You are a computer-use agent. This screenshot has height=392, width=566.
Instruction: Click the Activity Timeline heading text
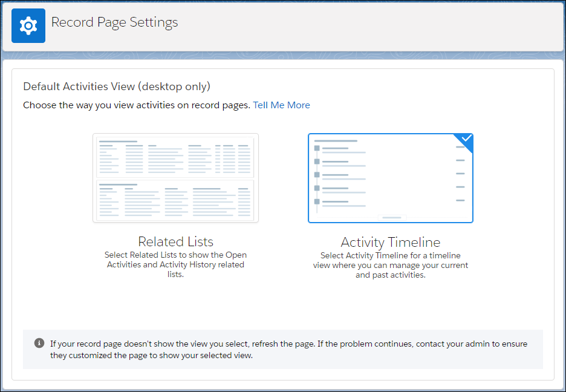(391, 242)
